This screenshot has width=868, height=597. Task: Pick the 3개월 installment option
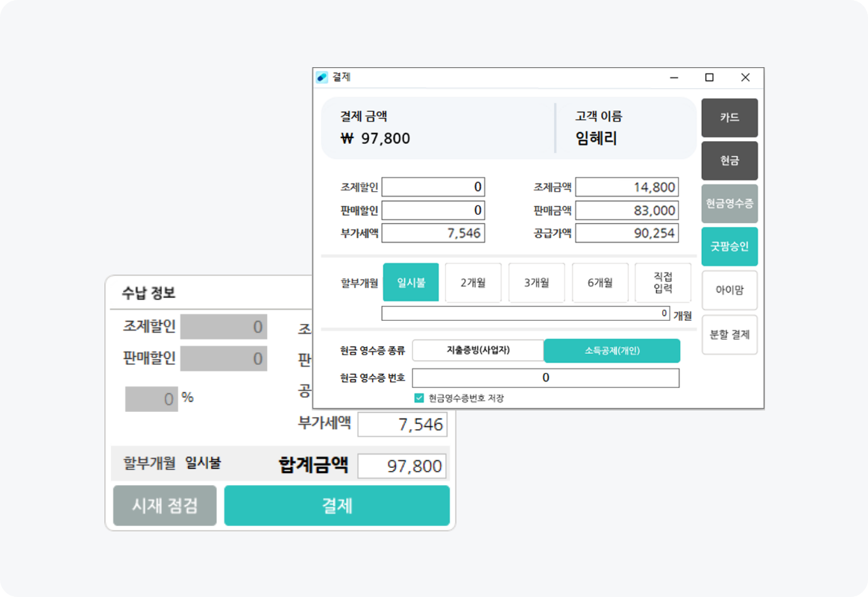pyautogui.click(x=537, y=283)
